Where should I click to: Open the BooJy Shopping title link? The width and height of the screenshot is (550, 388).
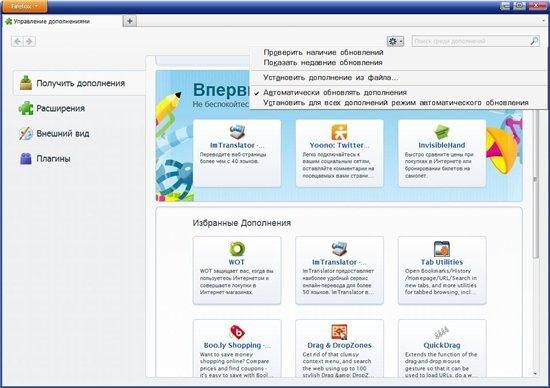(x=237, y=345)
